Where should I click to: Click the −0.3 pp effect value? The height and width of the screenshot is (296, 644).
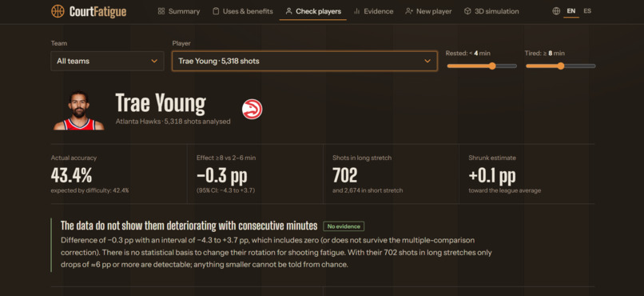[222, 175]
